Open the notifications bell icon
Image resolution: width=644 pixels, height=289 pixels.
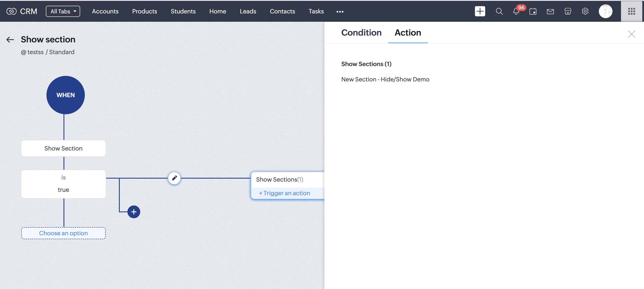tap(516, 12)
